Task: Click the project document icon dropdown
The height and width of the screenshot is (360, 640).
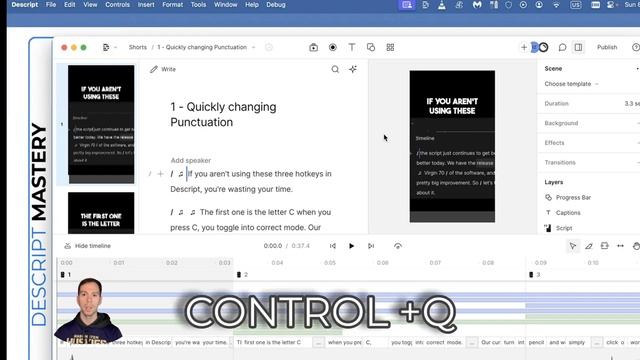Action: coord(109,47)
